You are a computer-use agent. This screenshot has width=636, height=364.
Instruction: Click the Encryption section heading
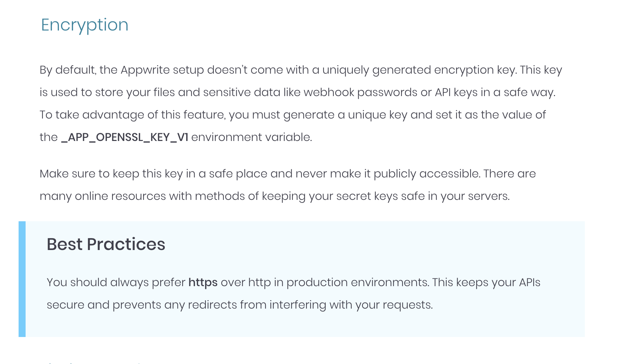click(x=84, y=25)
